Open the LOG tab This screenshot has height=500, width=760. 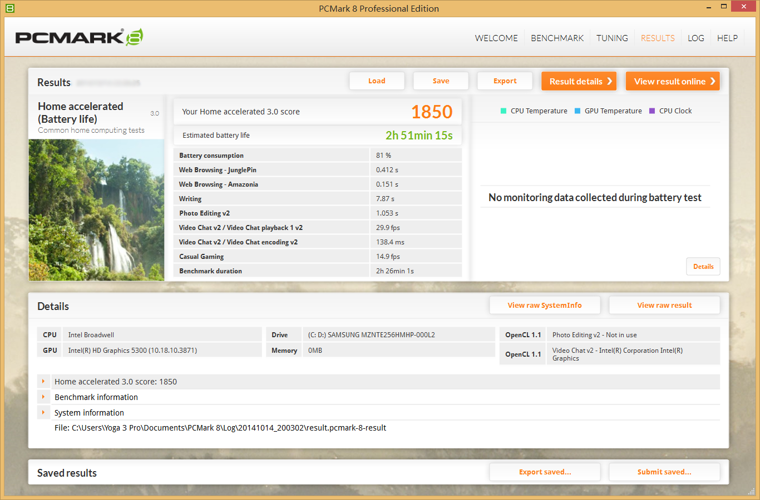click(696, 38)
